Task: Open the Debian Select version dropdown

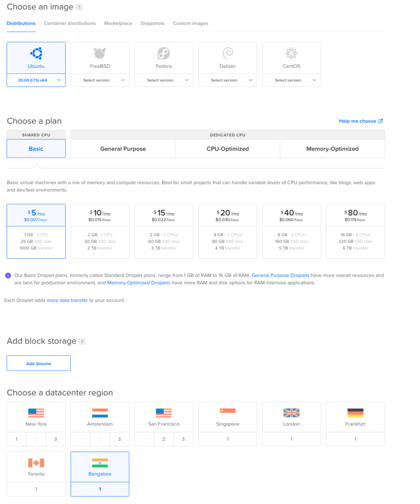Action: (228, 80)
